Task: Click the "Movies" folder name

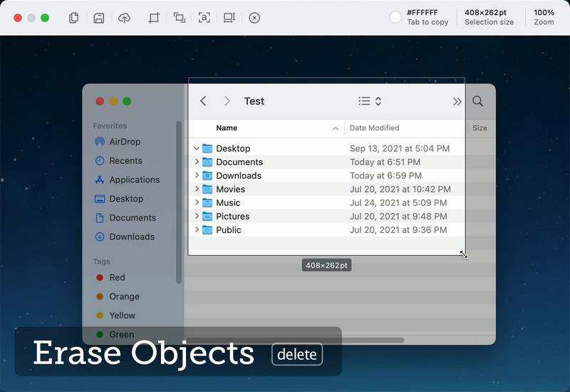Action: pyautogui.click(x=230, y=189)
